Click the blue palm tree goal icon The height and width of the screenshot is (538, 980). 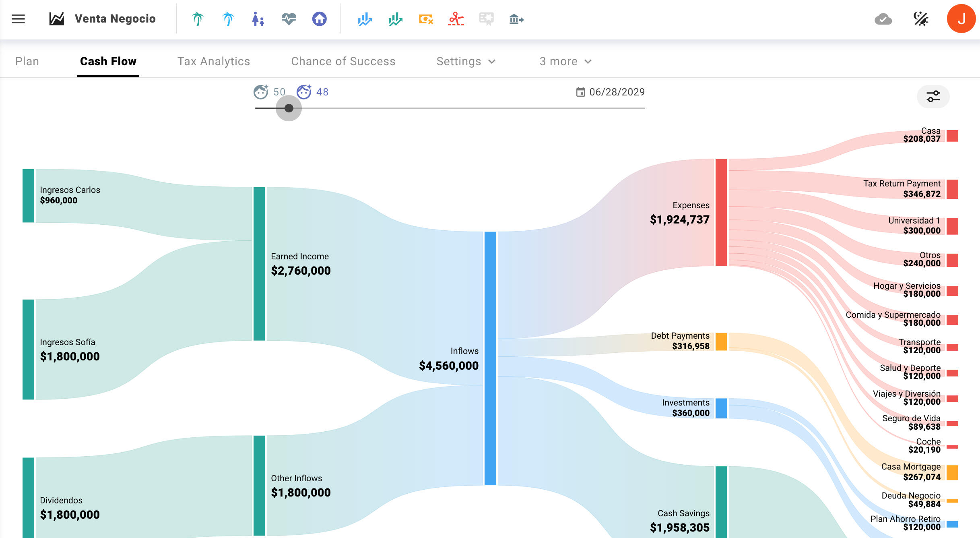pos(228,19)
